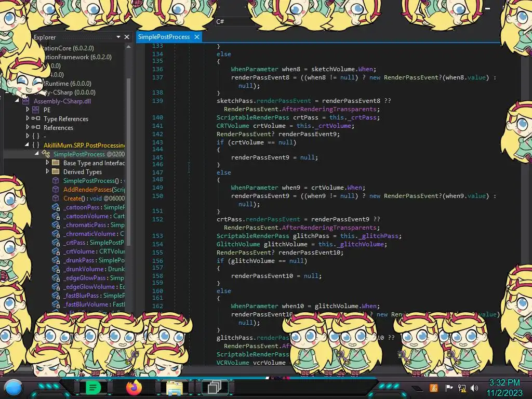Select the SimplePostProcess editor tab
This screenshot has height=399, width=532.
164,37
